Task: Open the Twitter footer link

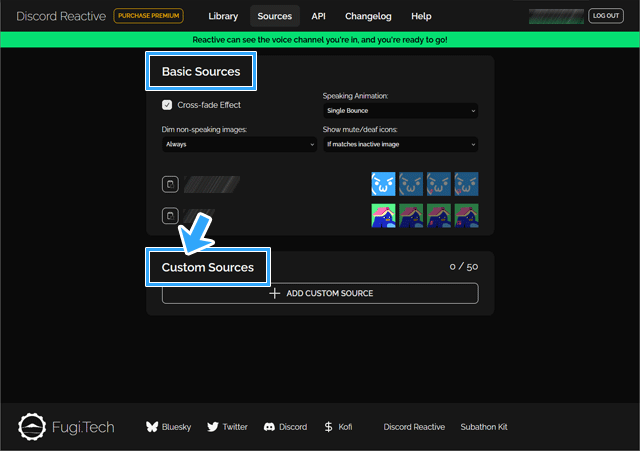Action: [x=235, y=427]
